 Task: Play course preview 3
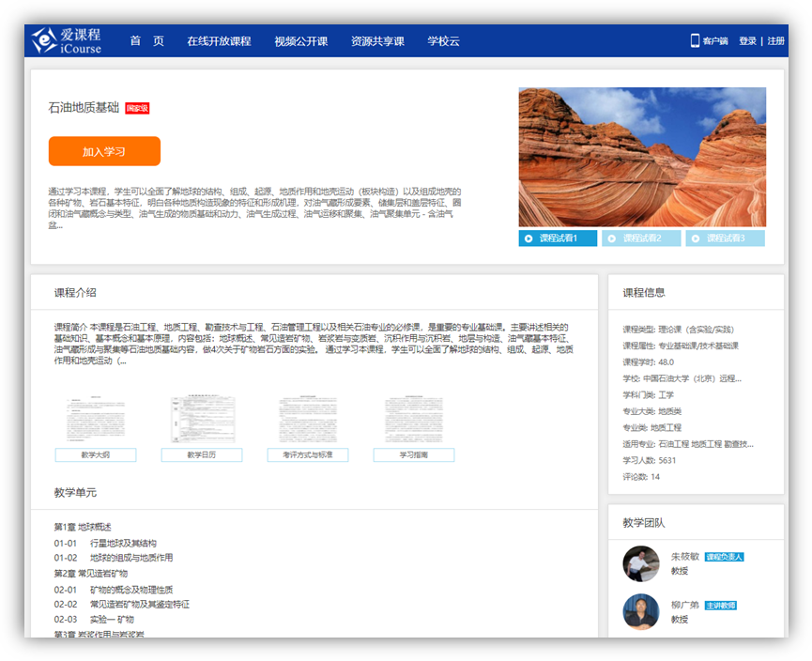pos(725,238)
